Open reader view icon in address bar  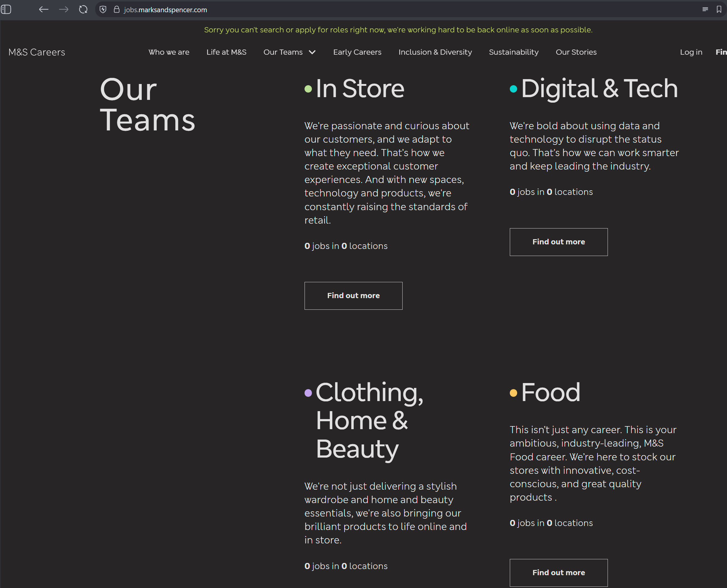point(705,9)
